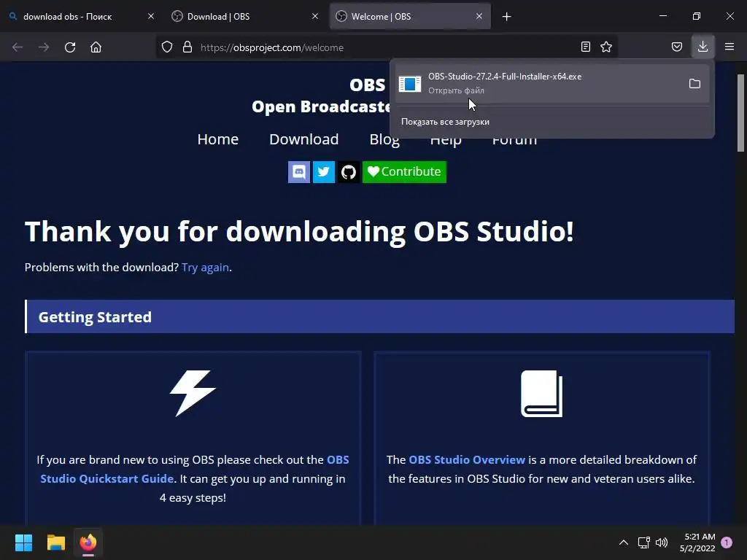Open the OBS Studio Overview link
747x560 pixels.
(467, 459)
